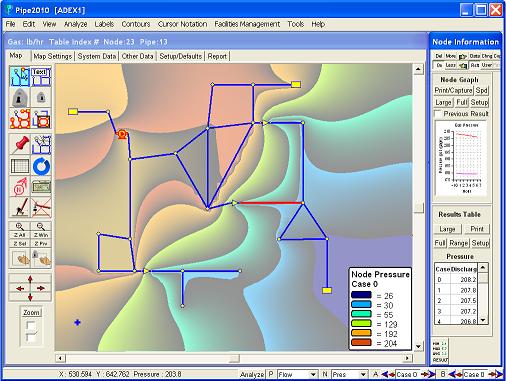Click the red pushpin tool
Image resolution: width=506 pixels, height=381 pixels.
(x=20, y=144)
